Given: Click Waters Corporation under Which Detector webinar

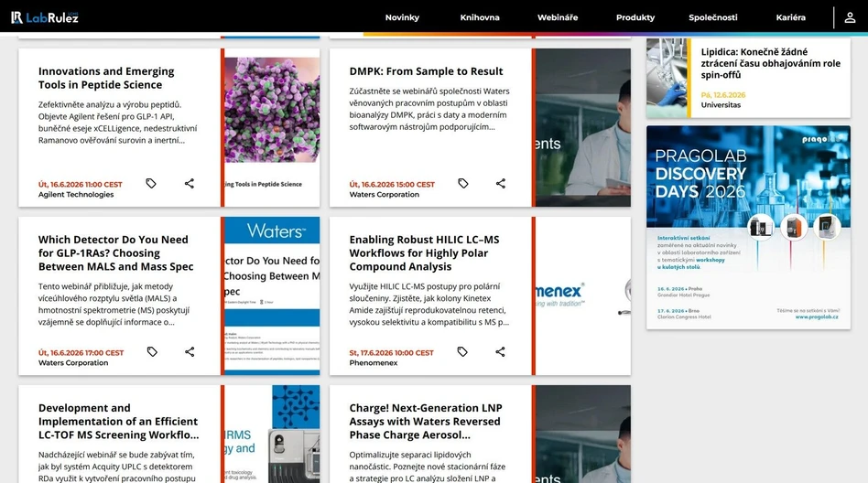Looking at the screenshot, I should click(73, 363).
